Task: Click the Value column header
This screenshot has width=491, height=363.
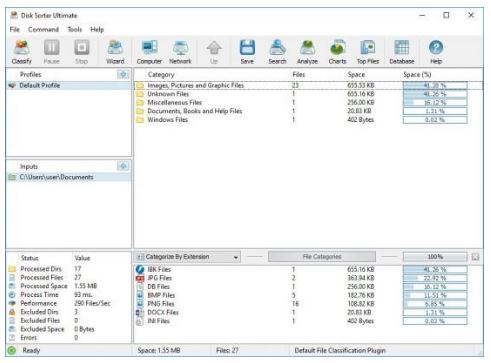Action: (x=82, y=258)
